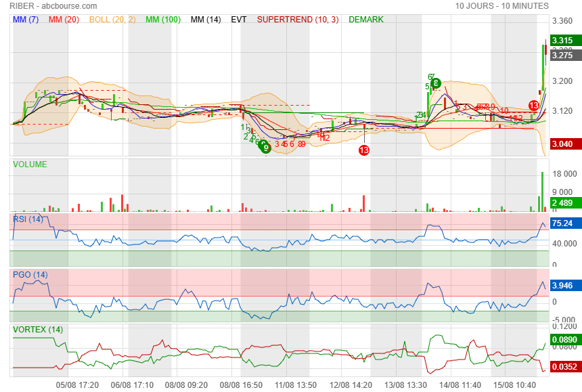Click the blue 75.24 RSI value tag
Image resolution: width=582 pixels, height=392 pixels.
click(562, 223)
